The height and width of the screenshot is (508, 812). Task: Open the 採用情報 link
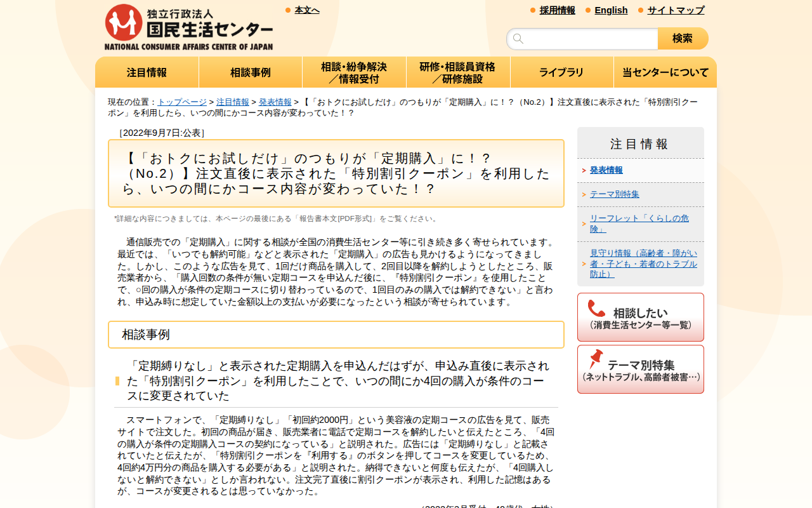558,10
